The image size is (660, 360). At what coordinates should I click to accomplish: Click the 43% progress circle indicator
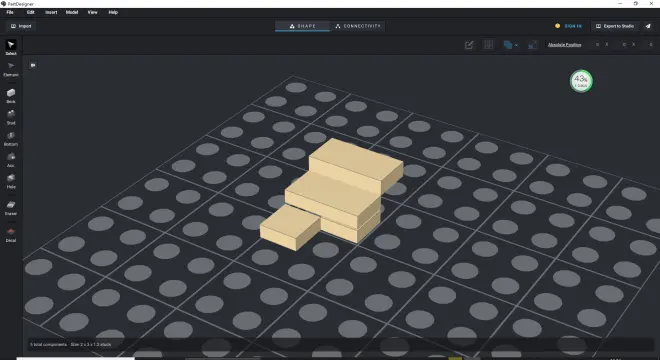click(581, 81)
